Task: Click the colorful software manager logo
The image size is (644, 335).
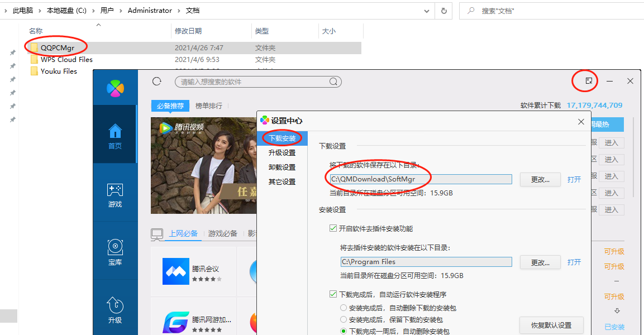Action: pos(115,88)
